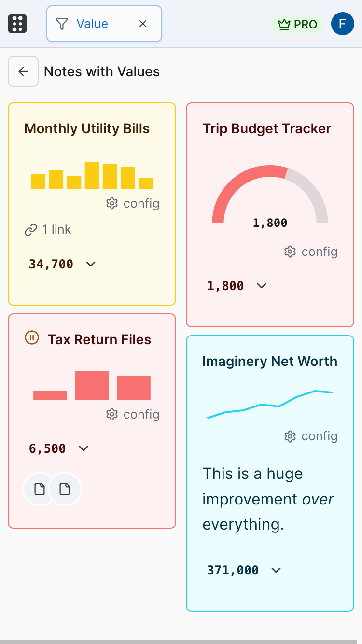Click the funnel icon in the Value filter chip
Image resolution: width=362 pixels, height=644 pixels.
tap(62, 23)
